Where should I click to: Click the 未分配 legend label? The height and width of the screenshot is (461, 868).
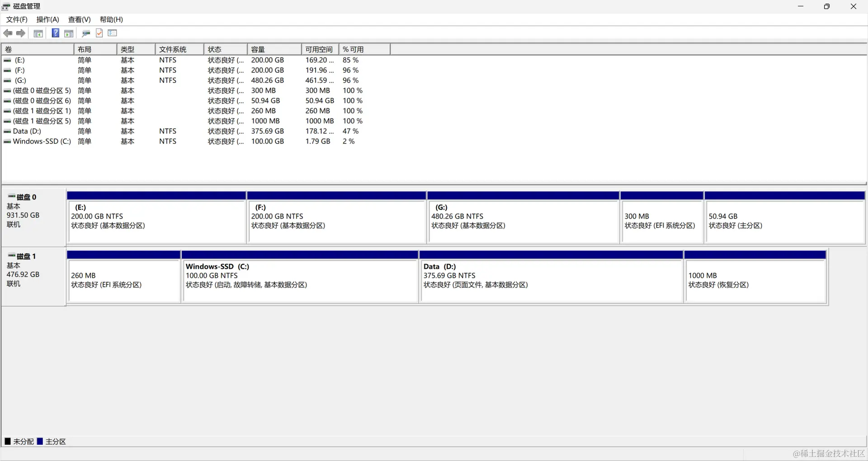24,442
